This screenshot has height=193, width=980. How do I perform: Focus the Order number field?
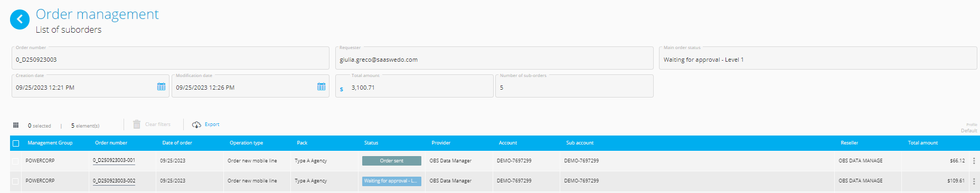[x=171, y=58]
